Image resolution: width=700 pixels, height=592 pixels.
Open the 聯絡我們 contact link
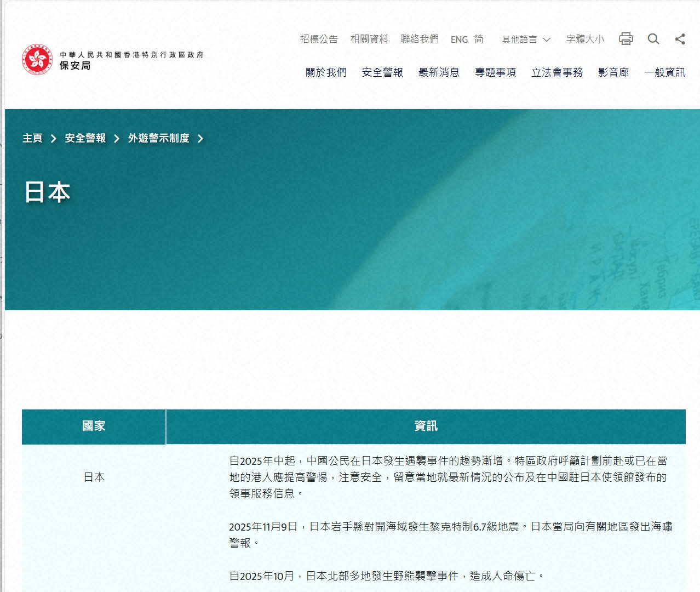[x=419, y=38]
